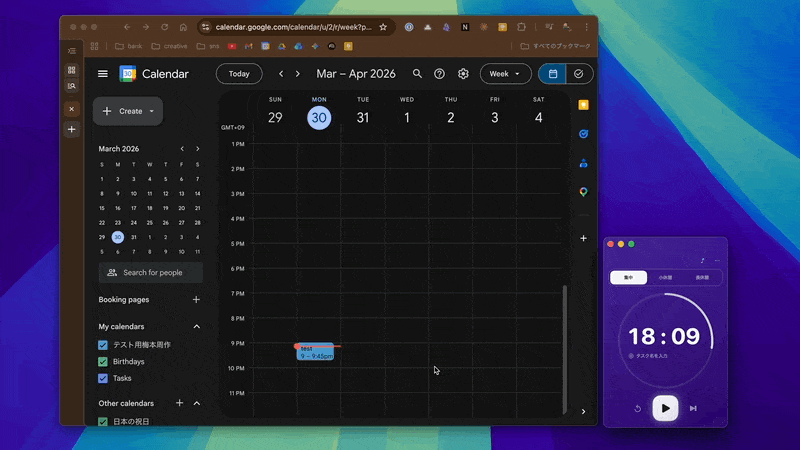
Task: Reload the browser page
Action: tap(164, 27)
